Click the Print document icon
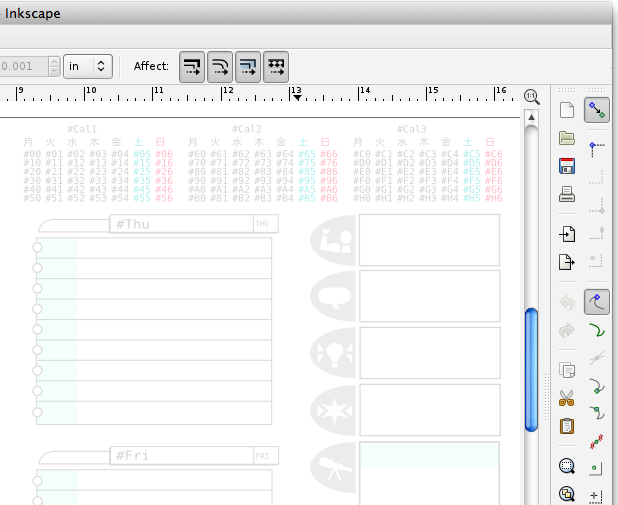The width and height of the screenshot is (618, 505). 567,193
